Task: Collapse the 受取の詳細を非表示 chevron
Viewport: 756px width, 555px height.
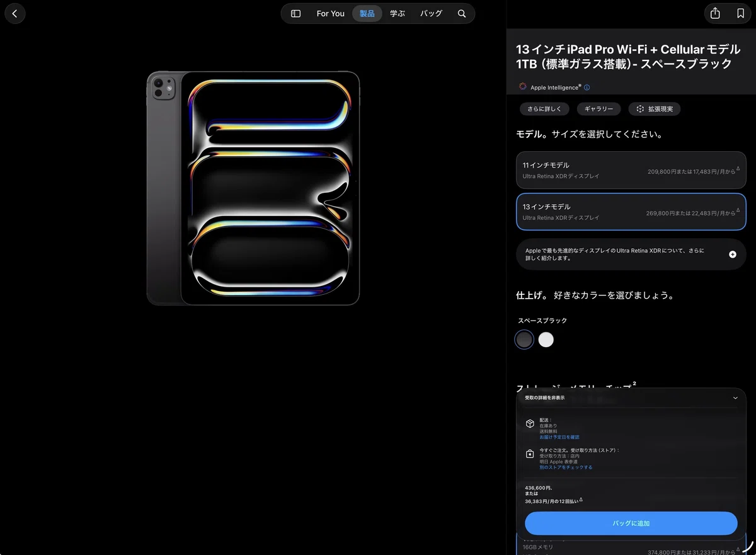Action: (x=735, y=398)
